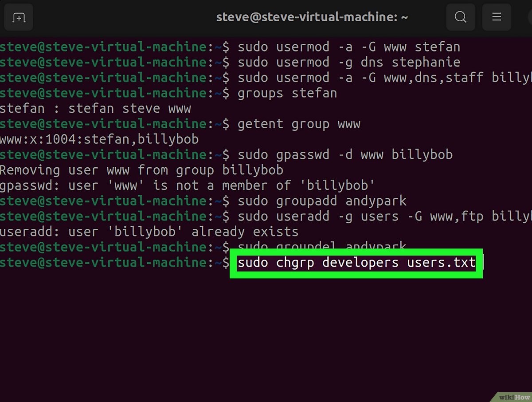Click 'sudo groupadd andypark' command
This screenshot has width=532, height=402.
tap(322, 201)
